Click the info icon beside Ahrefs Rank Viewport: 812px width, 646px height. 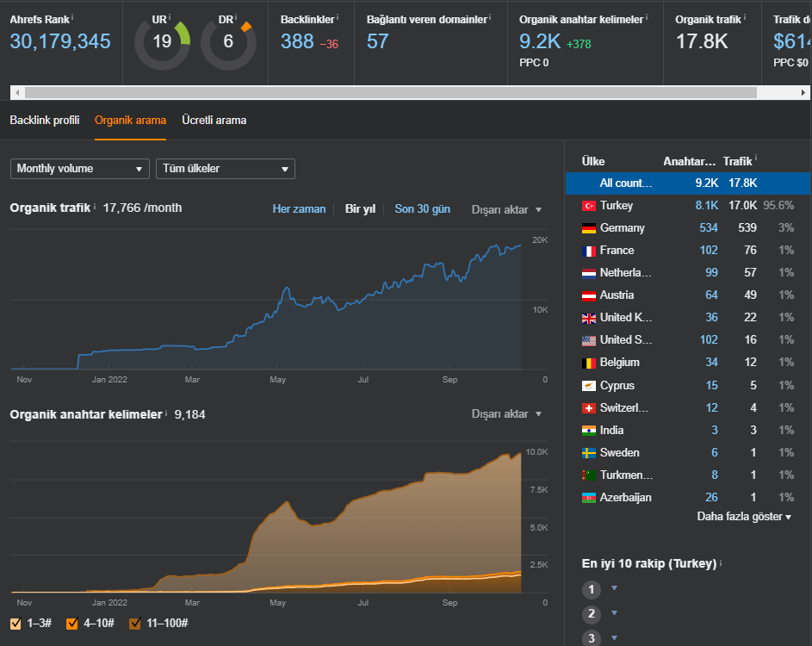pyautogui.click(x=72, y=17)
